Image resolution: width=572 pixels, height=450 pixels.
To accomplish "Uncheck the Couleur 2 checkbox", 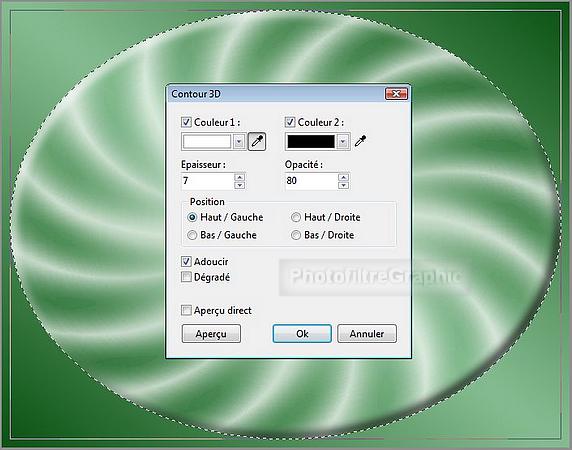I will [x=290, y=122].
